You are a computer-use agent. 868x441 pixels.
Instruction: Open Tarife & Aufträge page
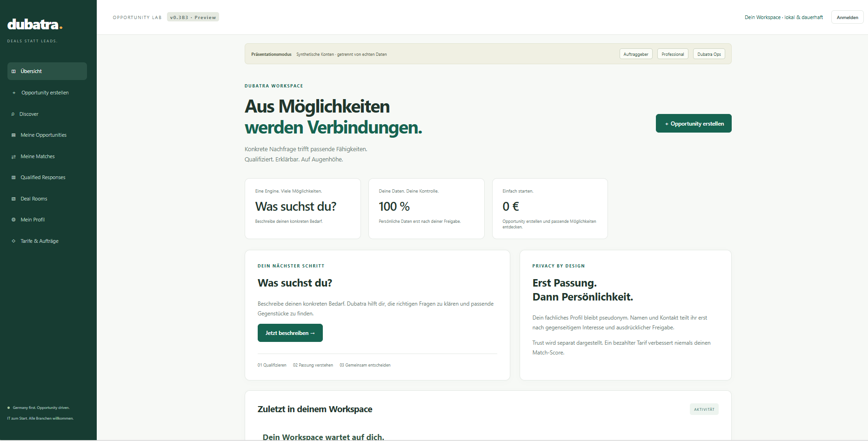(x=47, y=241)
